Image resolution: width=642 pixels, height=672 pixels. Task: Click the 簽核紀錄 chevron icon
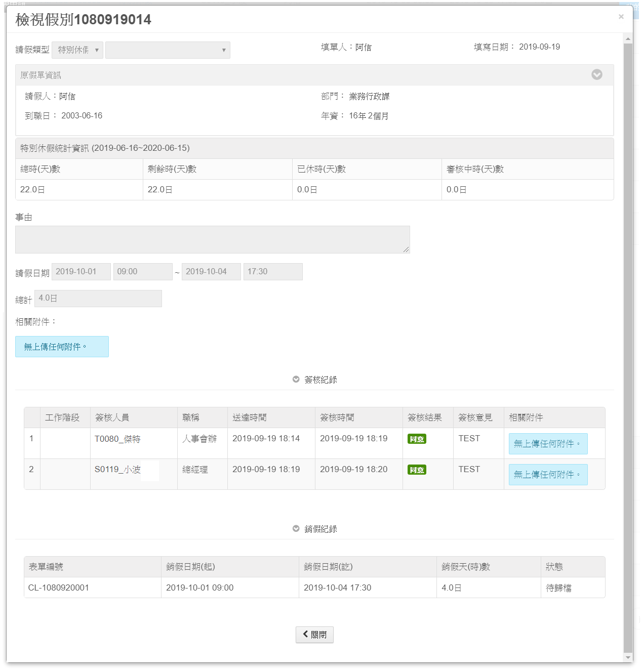point(296,380)
